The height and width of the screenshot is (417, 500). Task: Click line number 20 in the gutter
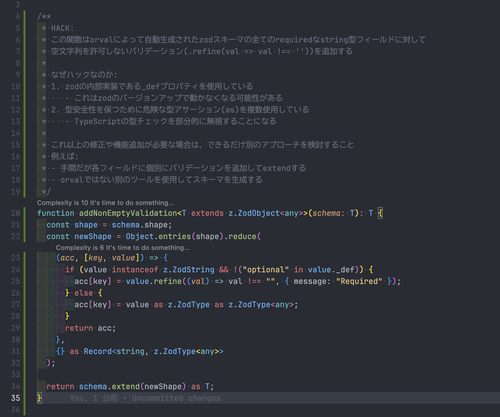point(16,213)
